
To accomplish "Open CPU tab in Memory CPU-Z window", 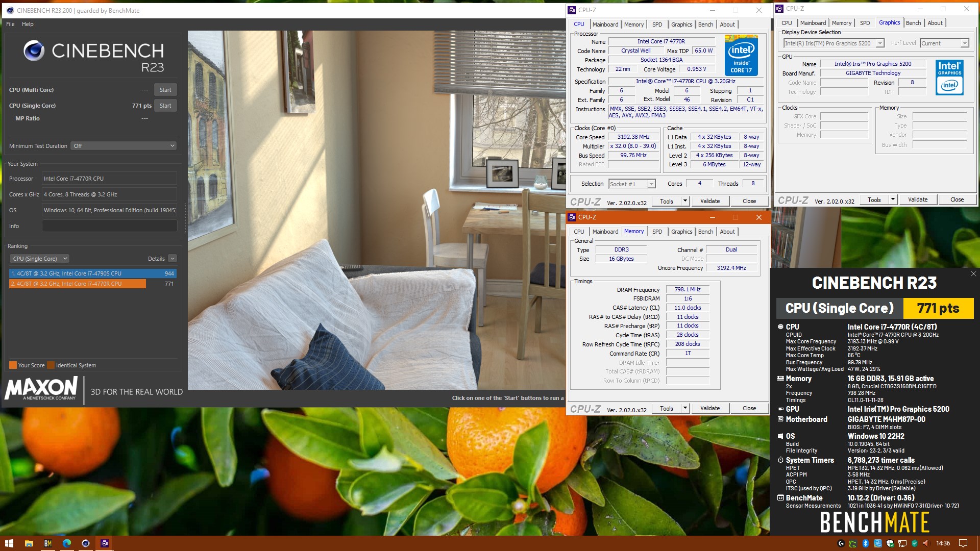I will (579, 232).
